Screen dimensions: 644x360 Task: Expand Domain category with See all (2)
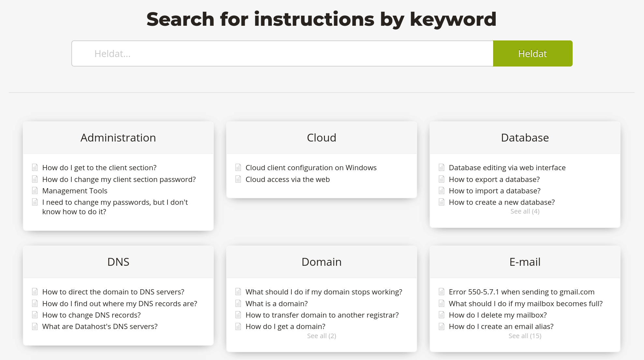click(x=322, y=335)
